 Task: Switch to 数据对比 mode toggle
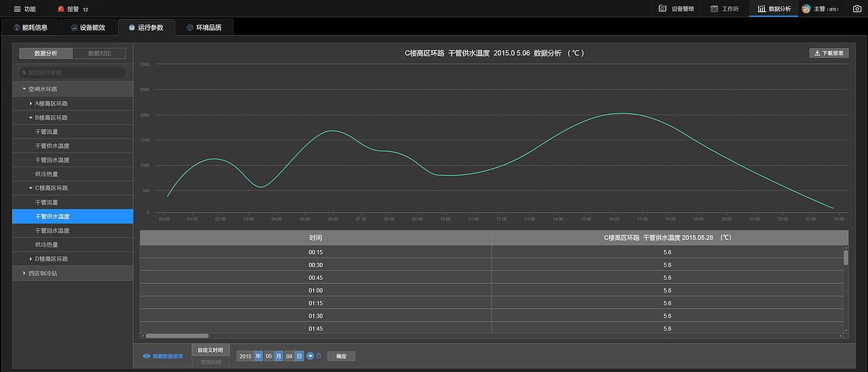[99, 53]
